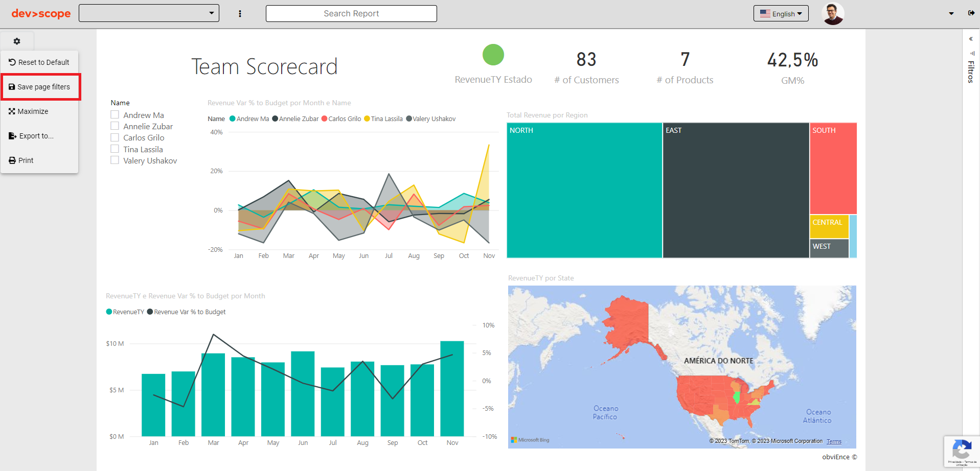Screen dimensions: 980x471
Task: Enable the Tina Lassila filter checkbox
Action: point(115,149)
